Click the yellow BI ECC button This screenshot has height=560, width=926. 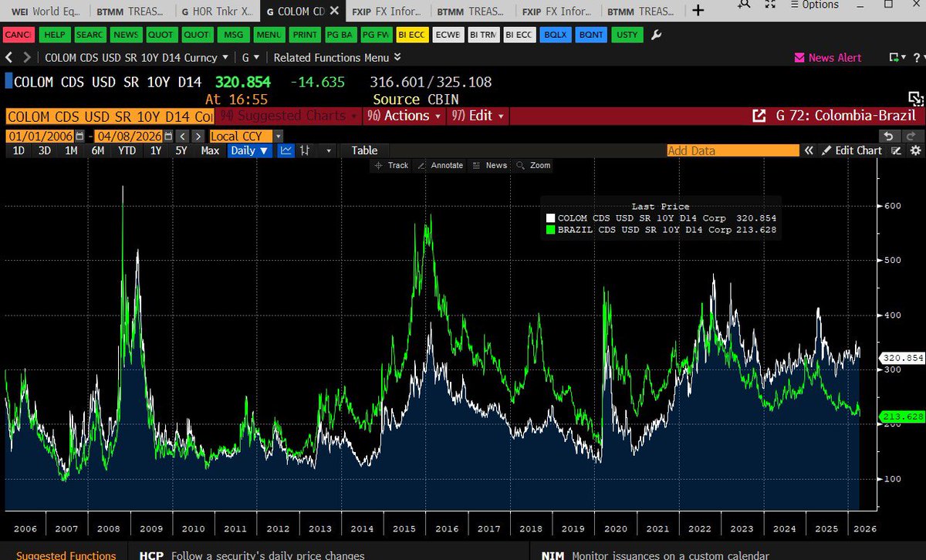point(411,35)
